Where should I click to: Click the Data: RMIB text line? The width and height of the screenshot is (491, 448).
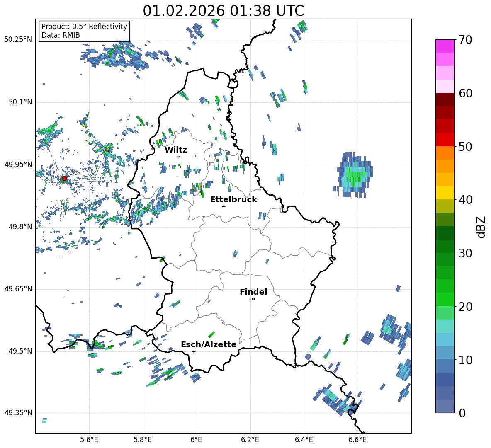click(x=61, y=35)
